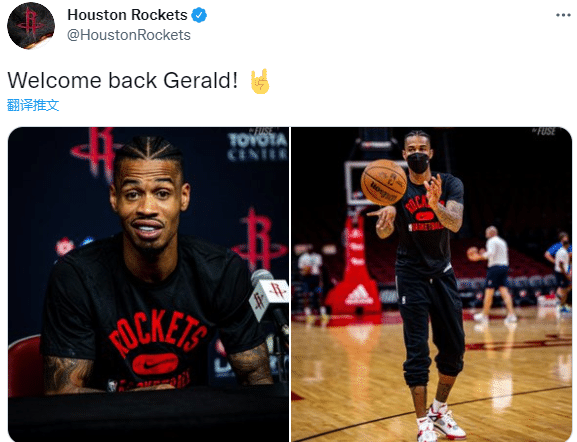Screen dimensions: 577x442
Task: Click the rock-on hand emoji
Action: click(260, 81)
